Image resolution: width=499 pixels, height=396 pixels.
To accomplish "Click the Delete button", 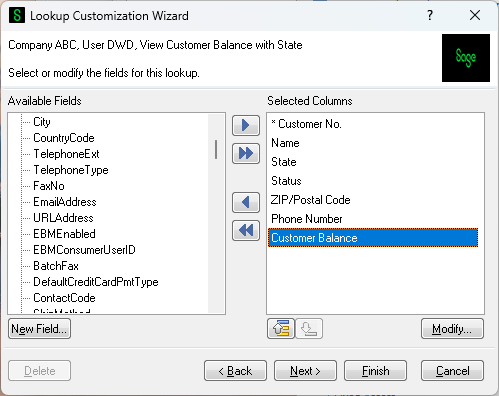I will (39, 370).
